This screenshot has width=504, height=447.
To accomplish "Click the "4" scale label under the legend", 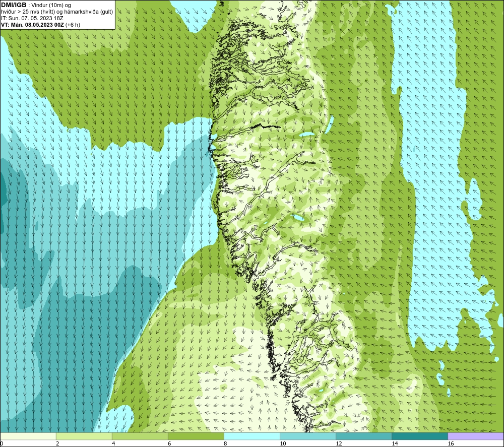I will click(x=113, y=443).
